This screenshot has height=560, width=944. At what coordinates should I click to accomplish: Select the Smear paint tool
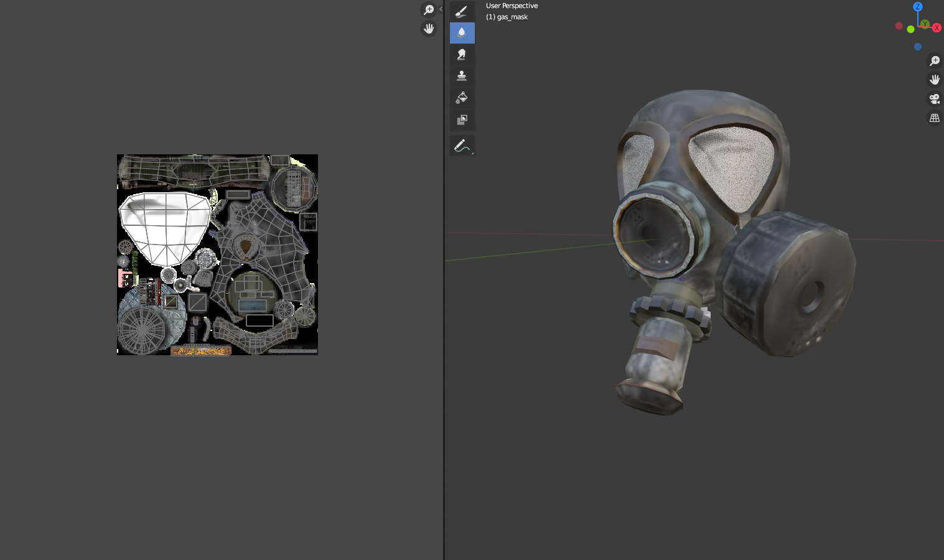click(x=462, y=54)
